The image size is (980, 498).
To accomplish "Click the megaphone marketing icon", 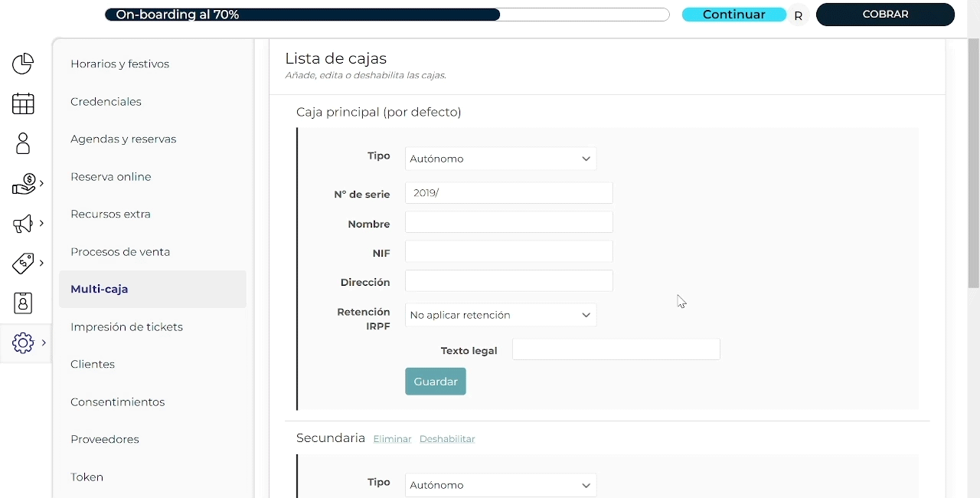I will point(23,224).
